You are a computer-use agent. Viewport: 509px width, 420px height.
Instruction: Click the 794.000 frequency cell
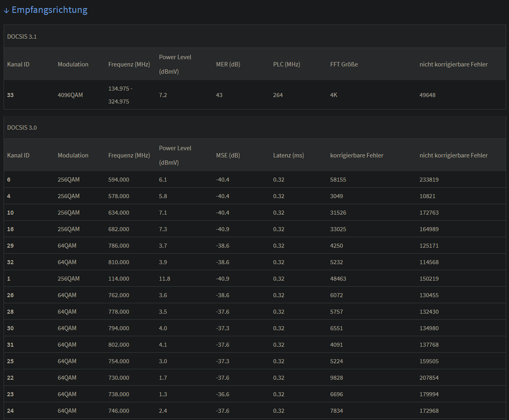tap(119, 328)
